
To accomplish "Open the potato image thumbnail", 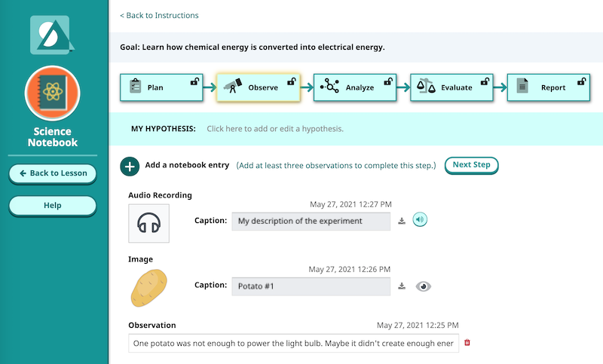I will point(149,286).
